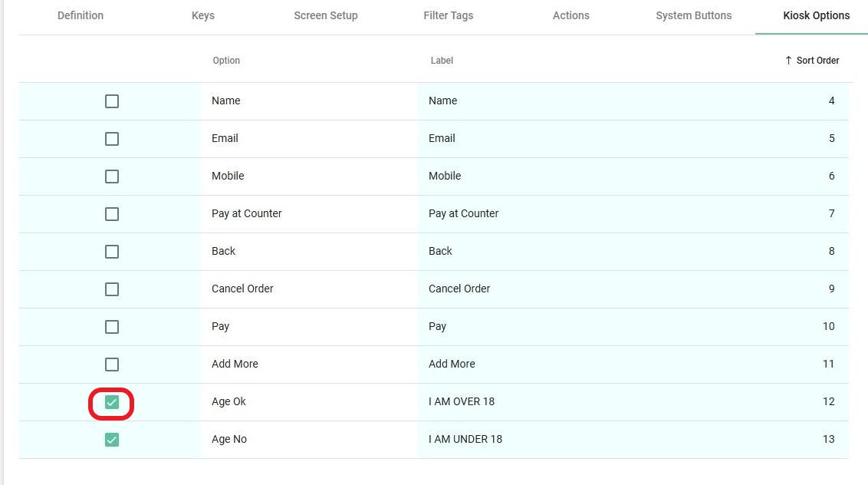This screenshot has width=868, height=485.
Task: Edit the I AM OVER 18 label
Action: coord(462,402)
